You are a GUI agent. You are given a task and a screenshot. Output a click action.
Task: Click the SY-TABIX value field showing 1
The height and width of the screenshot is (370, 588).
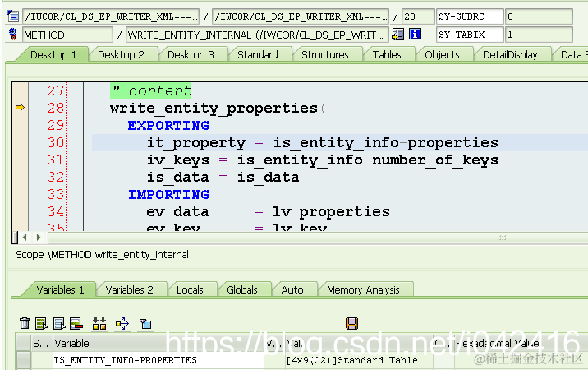[539, 35]
